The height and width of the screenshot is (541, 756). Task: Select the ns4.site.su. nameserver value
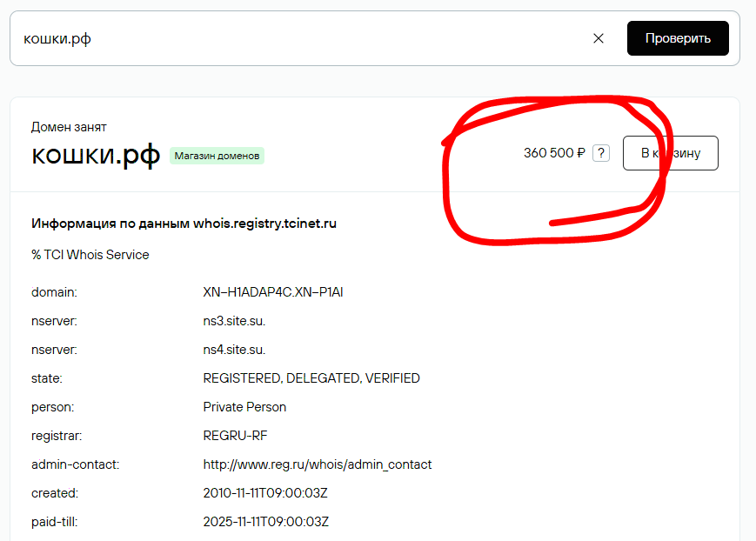pyautogui.click(x=234, y=350)
